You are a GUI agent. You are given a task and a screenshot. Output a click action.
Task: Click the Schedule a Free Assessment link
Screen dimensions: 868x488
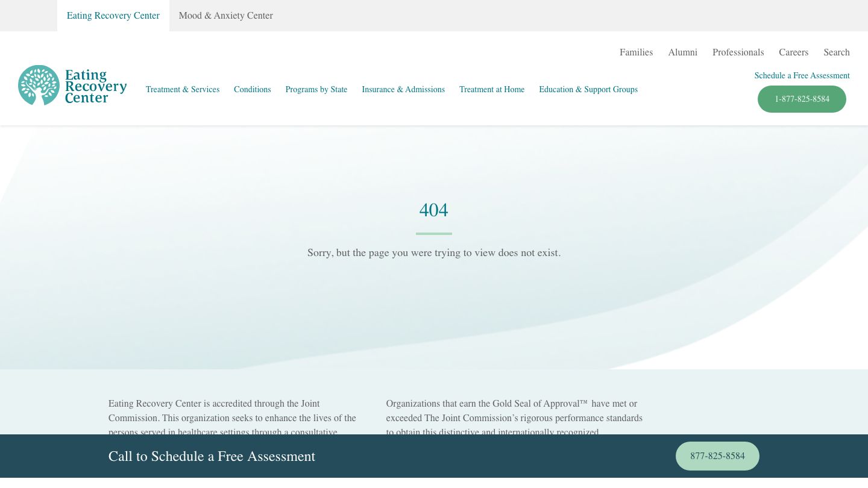802,76
